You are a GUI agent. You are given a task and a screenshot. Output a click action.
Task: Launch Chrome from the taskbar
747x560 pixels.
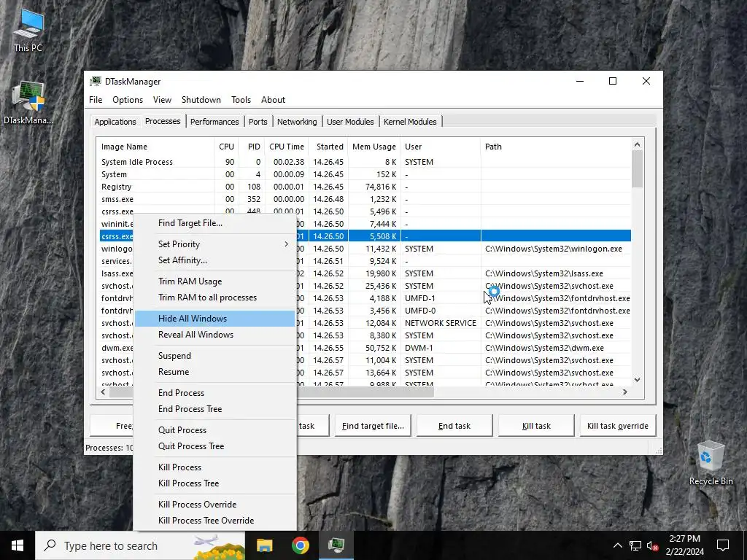point(300,545)
